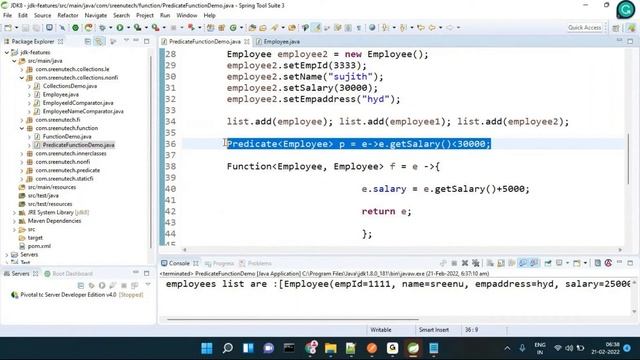Select FunctionDemo.java in Package Explorer

coord(67,137)
